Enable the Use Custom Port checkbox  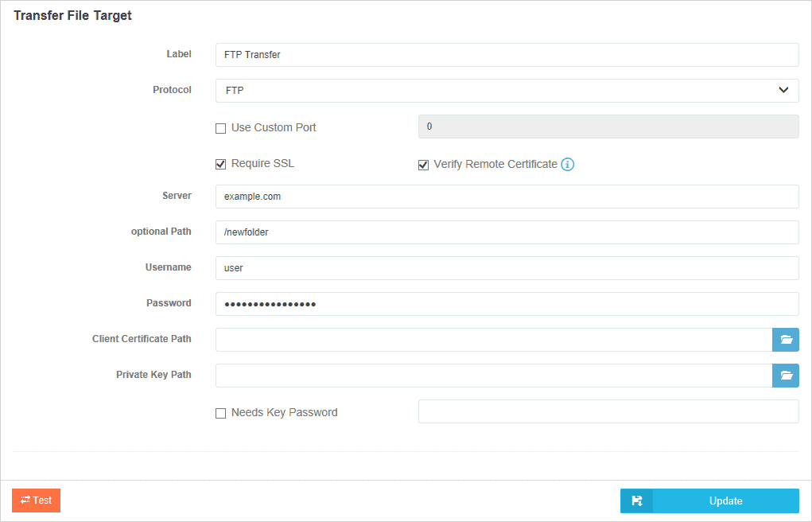coord(220,127)
